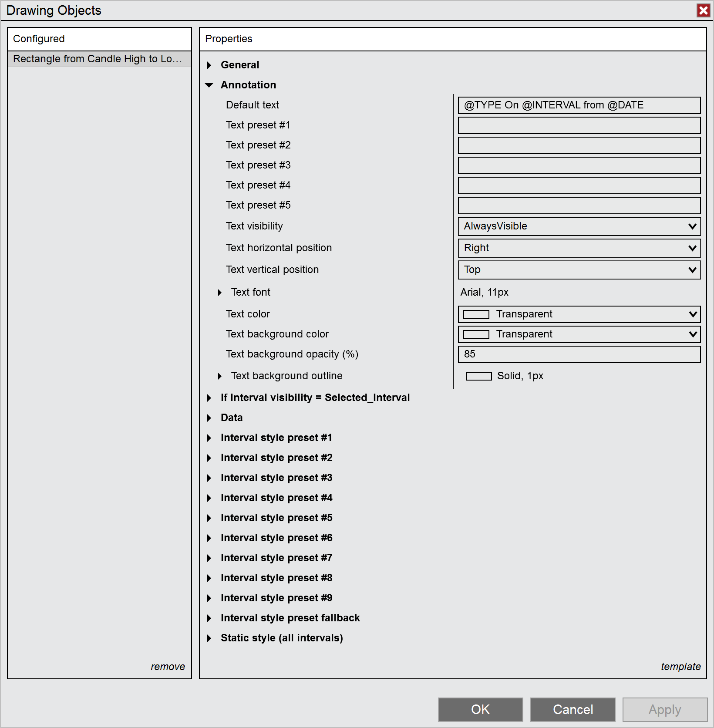
Task: Click the Default text input field
Action: coord(579,105)
